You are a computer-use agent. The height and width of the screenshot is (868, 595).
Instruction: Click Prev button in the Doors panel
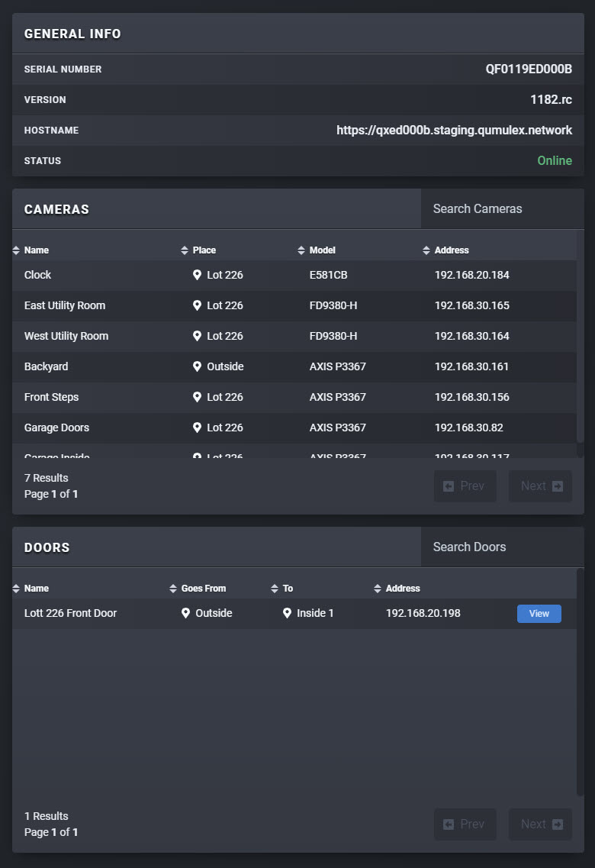(465, 824)
